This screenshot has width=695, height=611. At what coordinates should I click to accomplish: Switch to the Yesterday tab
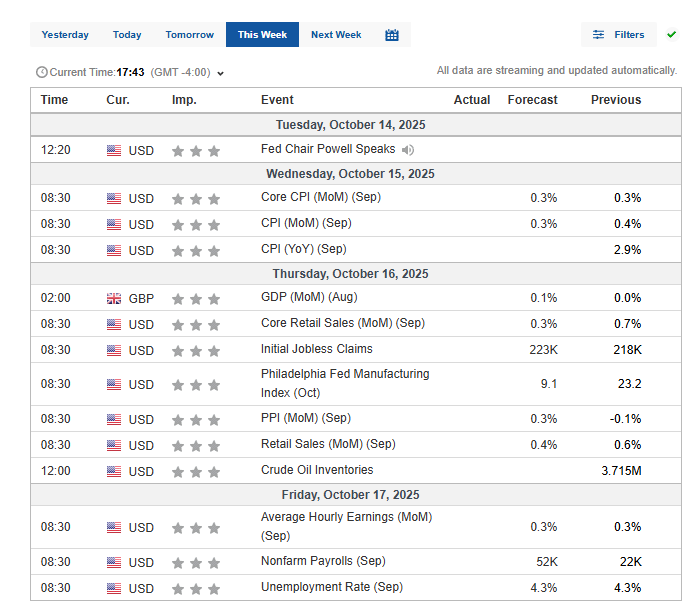(65, 35)
